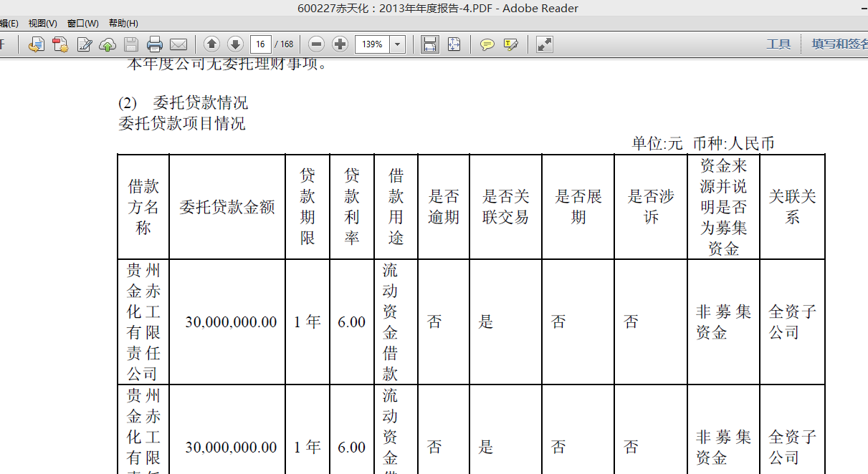The width and height of the screenshot is (868, 474).
Task: Click first row borrower 贵州金赤化工有限责任公司
Action: click(143, 322)
